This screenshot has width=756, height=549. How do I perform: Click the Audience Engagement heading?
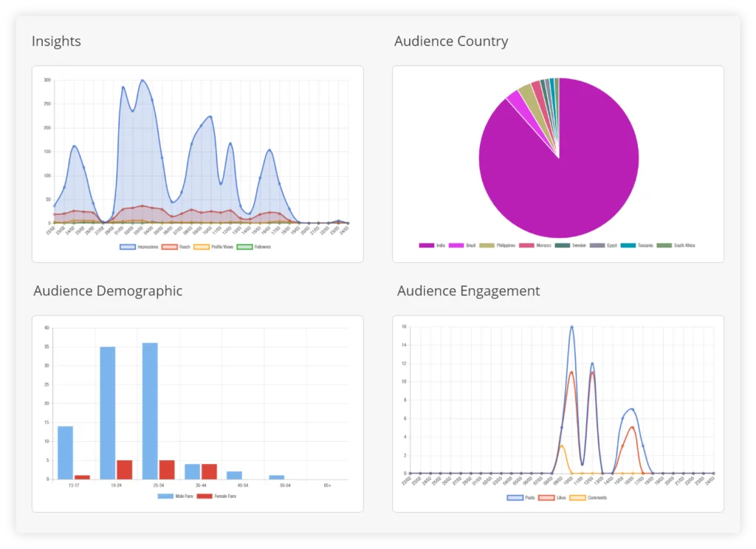(x=468, y=291)
